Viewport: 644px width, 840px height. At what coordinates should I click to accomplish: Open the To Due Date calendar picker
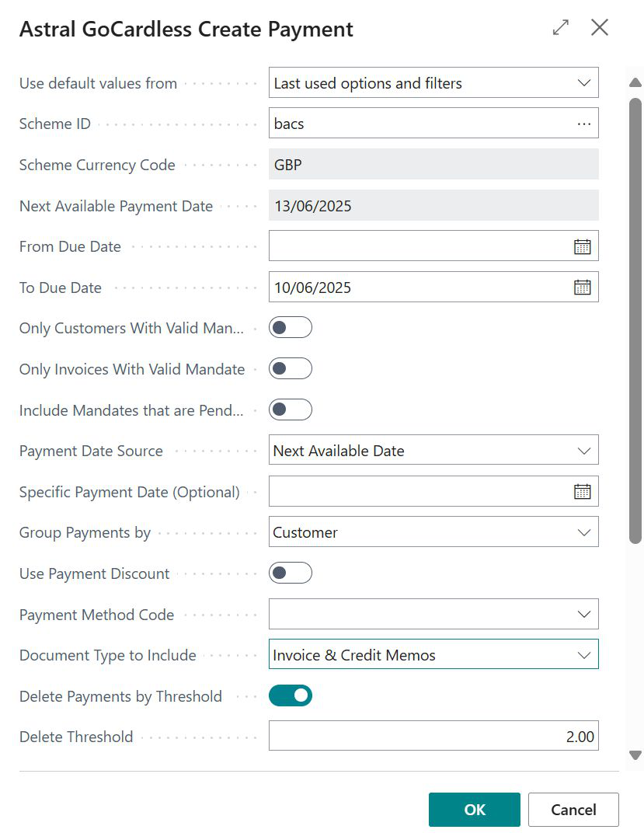pos(582,288)
